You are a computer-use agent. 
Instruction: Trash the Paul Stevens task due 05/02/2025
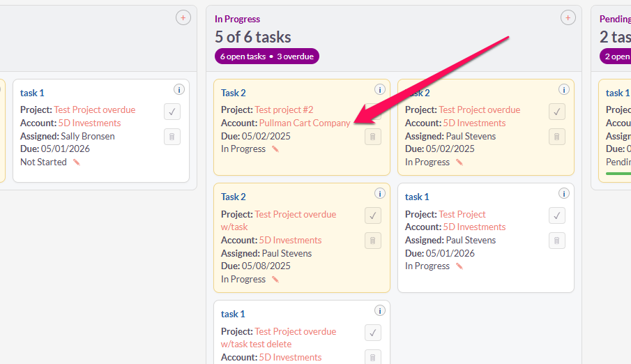[x=557, y=137]
